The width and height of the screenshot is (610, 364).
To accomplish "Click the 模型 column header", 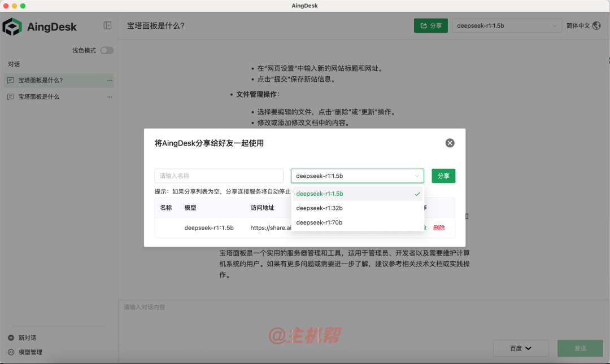I will [x=190, y=208].
